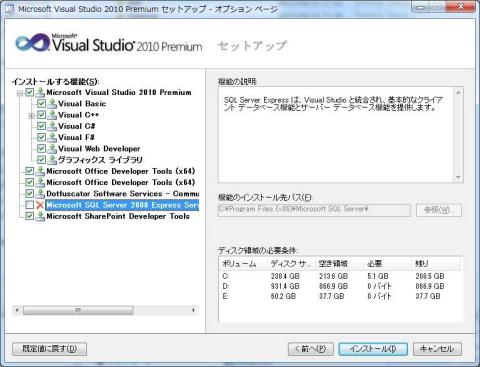Screen dimensions: 480x367
Task: Uncheck the Visual Web Developer checkbox
Action: coord(41,148)
